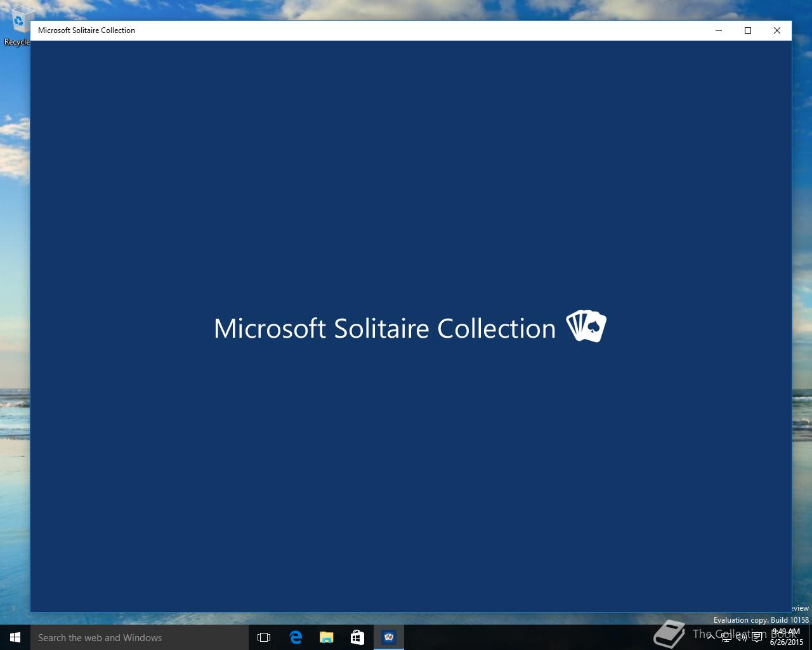Click the 'Search the web and Windows' box
This screenshot has height=650, width=812.
point(140,637)
